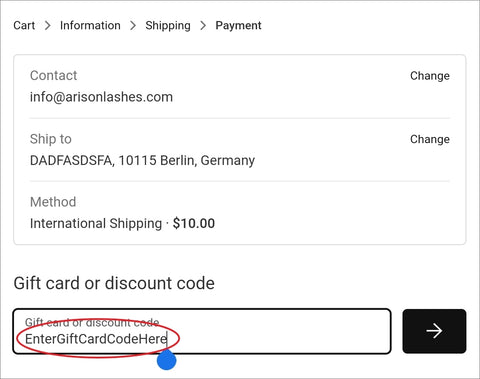
Task: Change the contact email
Action: point(430,76)
